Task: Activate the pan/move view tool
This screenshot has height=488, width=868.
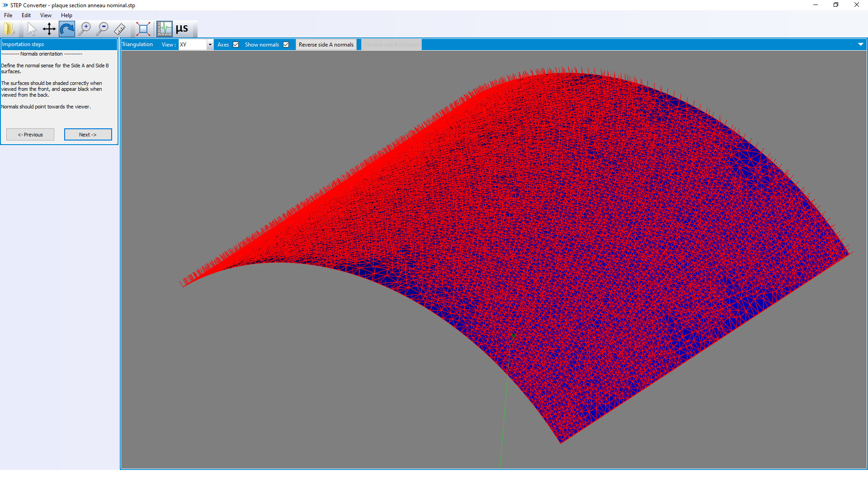Action: [x=49, y=28]
